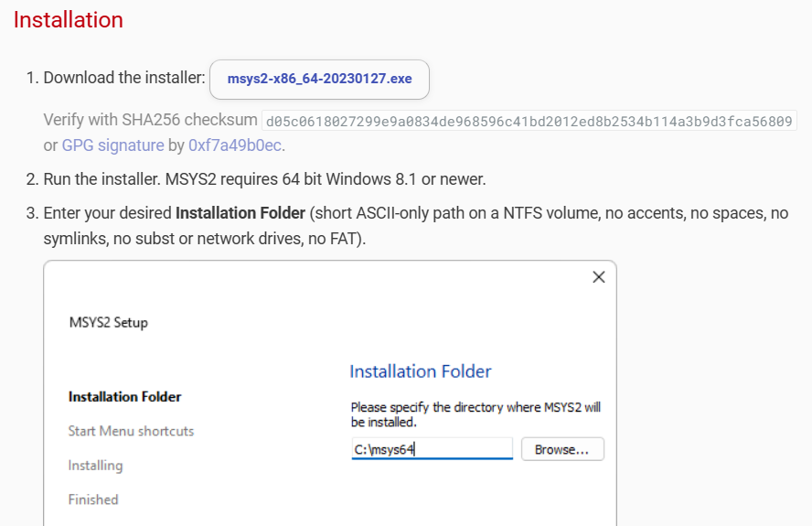
Task: Click the MSYS2 Setup title text
Action: 109,322
